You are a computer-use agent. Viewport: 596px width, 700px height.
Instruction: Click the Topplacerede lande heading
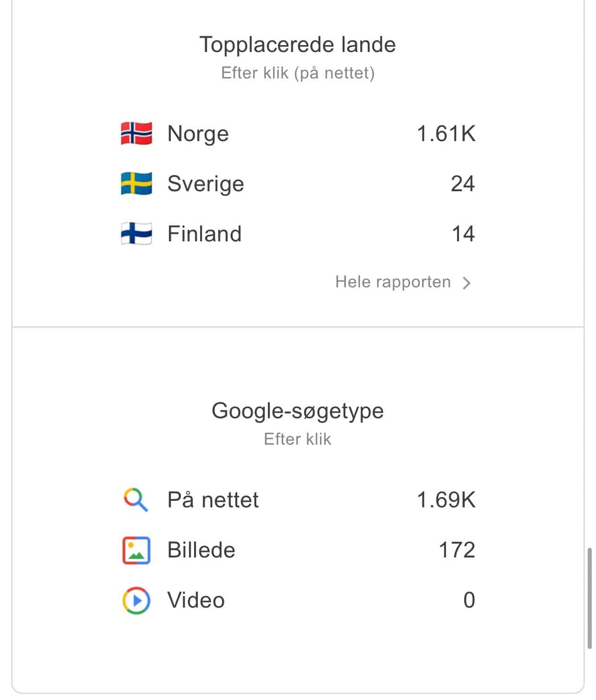[298, 45]
